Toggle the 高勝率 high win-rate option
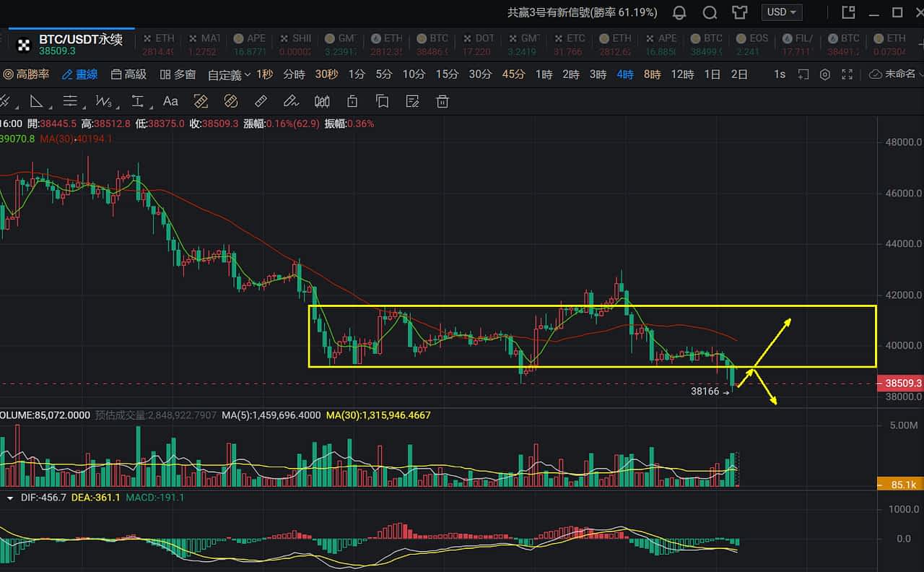924x572 pixels. [26, 74]
